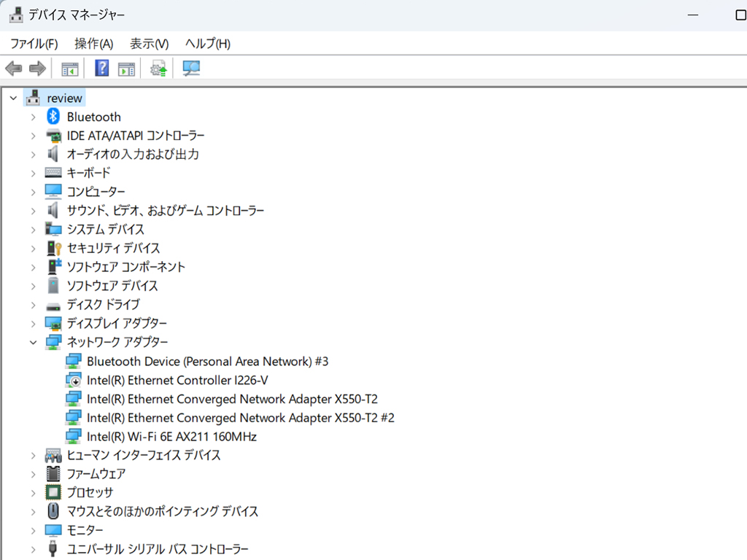
Task: Expand the プロセッサ category
Action: [x=33, y=493]
